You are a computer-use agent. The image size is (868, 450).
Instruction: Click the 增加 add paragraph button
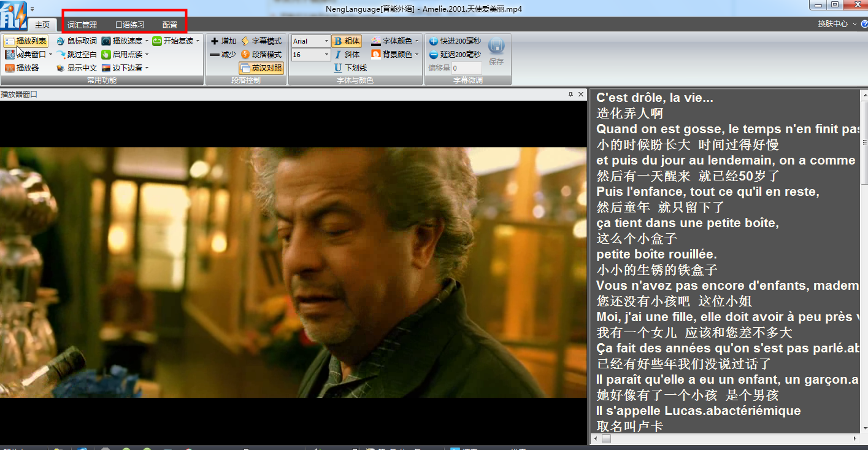point(223,41)
